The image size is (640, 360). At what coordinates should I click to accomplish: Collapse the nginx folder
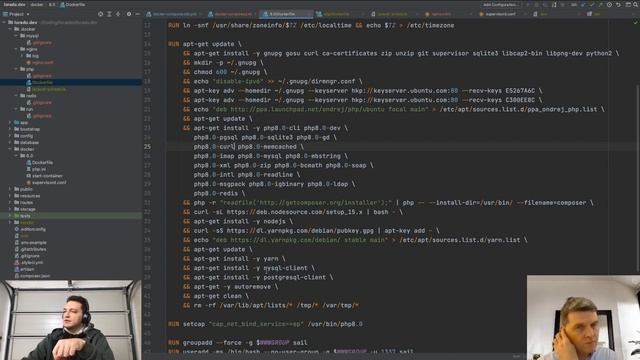pyautogui.click(x=16, y=49)
